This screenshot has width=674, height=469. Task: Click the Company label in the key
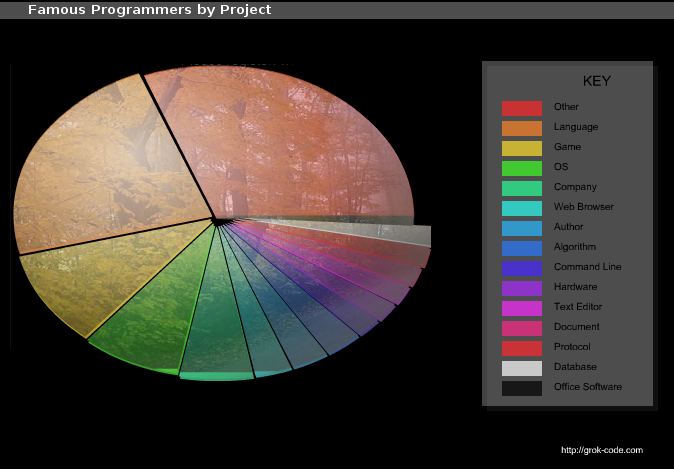tap(575, 187)
